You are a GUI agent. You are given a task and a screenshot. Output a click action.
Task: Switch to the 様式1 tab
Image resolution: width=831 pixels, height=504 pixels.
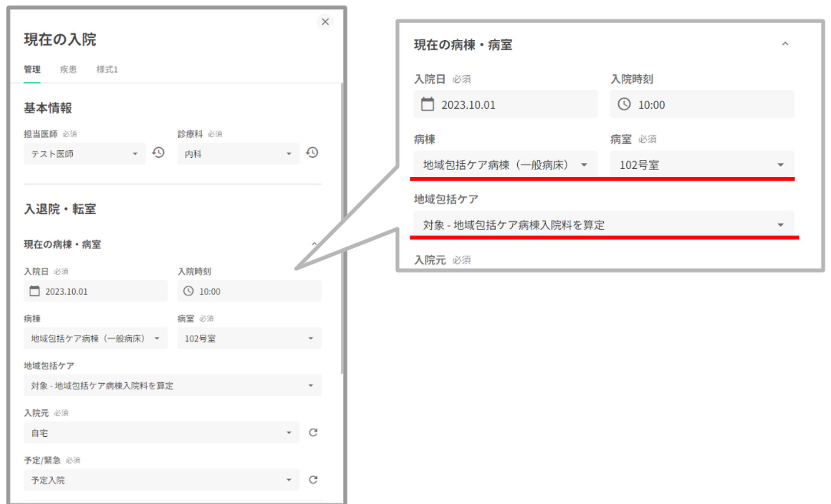pos(107,69)
